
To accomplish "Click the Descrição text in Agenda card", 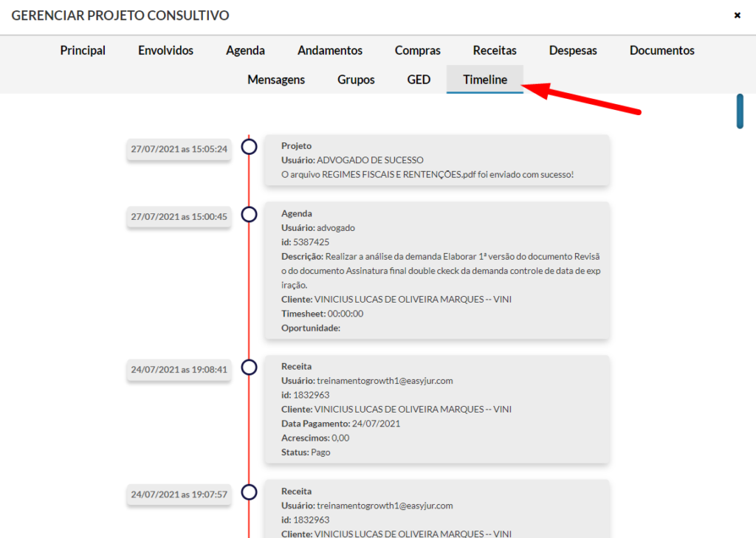I will point(441,270).
